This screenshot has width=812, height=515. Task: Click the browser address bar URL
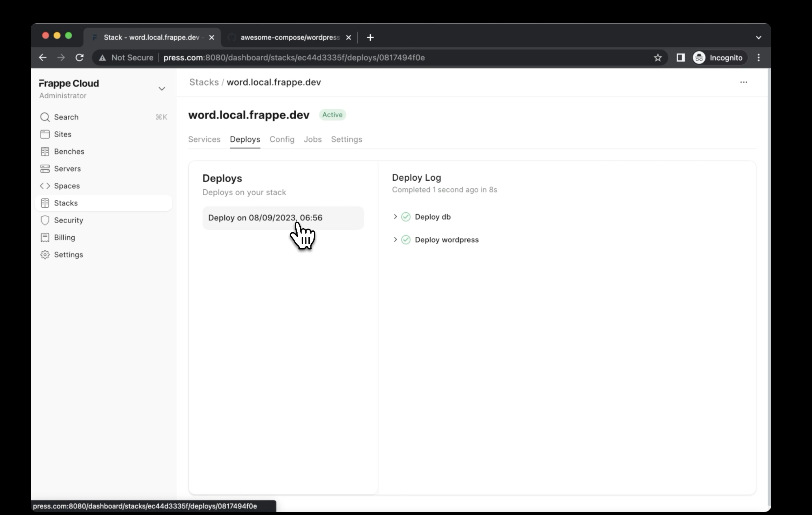pyautogui.click(x=294, y=58)
